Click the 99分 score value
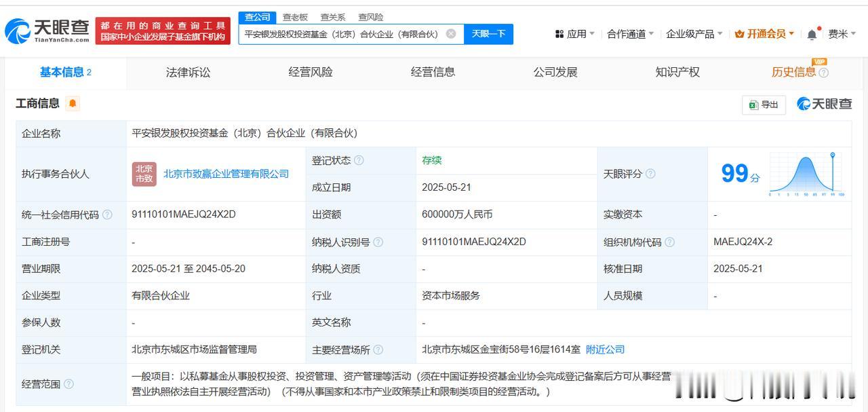Image resolution: width=868 pixels, height=412 pixels. click(740, 174)
